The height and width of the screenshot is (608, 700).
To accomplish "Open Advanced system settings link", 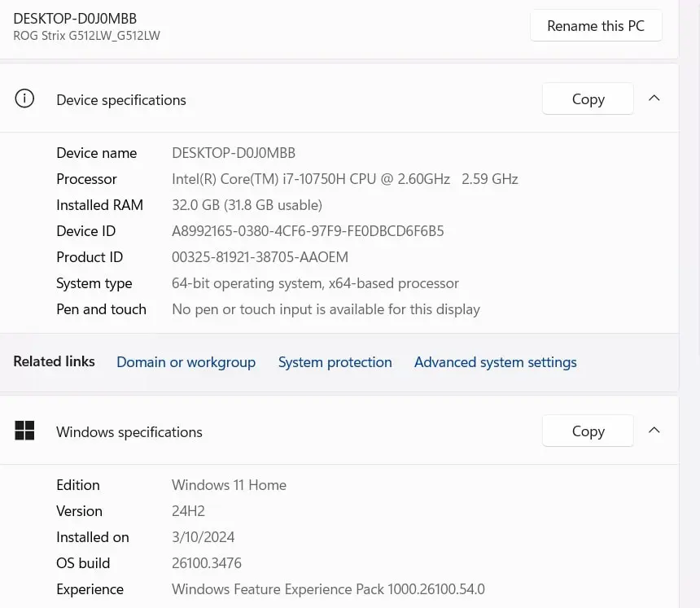I will [x=496, y=362].
